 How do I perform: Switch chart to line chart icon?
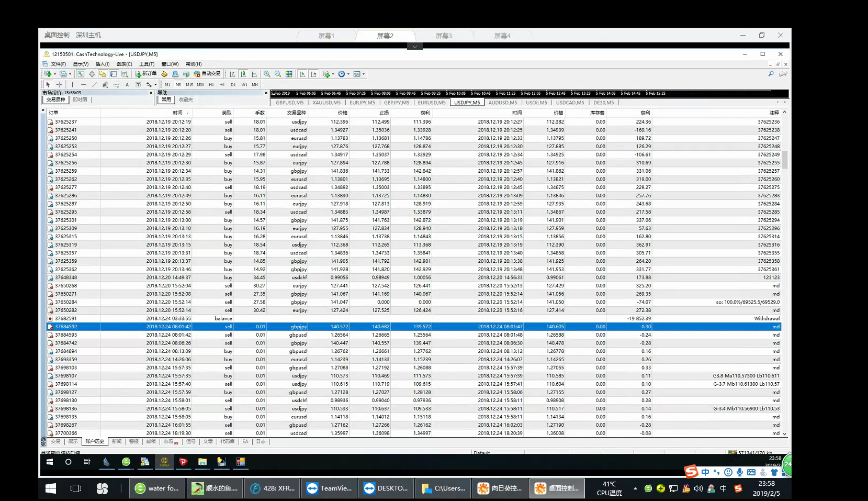tap(254, 74)
